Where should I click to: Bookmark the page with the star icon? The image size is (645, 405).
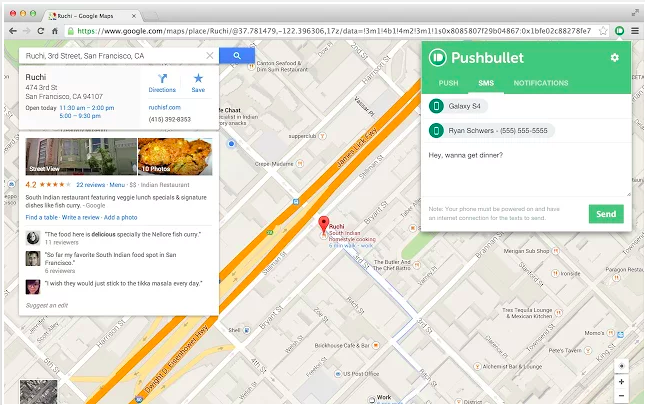click(603, 31)
